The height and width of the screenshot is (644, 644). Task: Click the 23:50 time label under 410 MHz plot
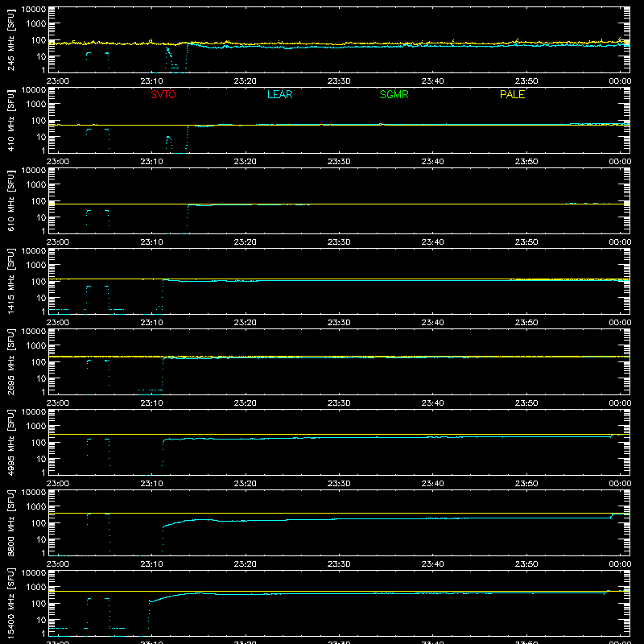coord(526,162)
